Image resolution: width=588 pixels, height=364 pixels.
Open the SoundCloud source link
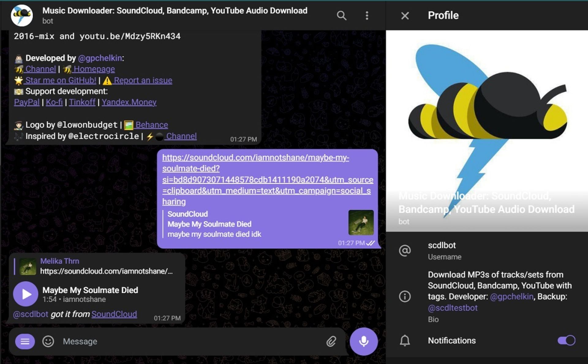click(114, 314)
